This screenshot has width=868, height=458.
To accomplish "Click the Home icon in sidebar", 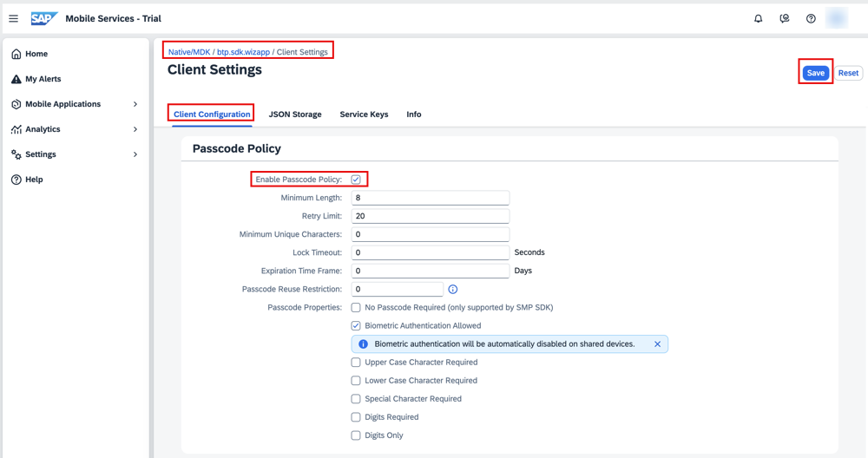I will coord(16,54).
